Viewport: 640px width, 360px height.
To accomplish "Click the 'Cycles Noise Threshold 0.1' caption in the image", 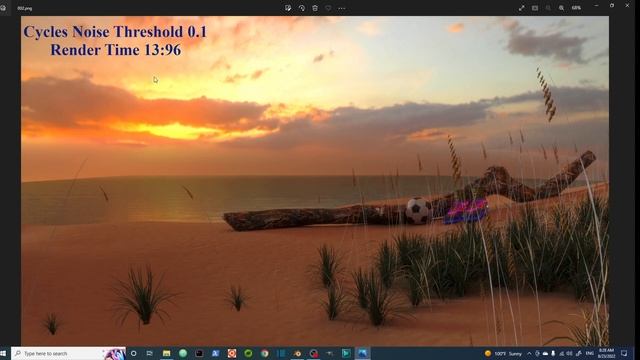I will 115,31.
